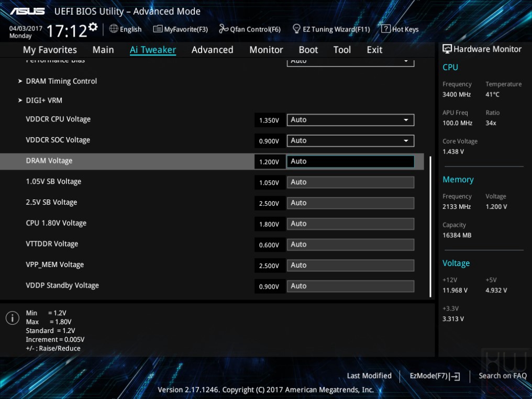
Task: Go to the Exit tab
Action: tap(374, 50)
